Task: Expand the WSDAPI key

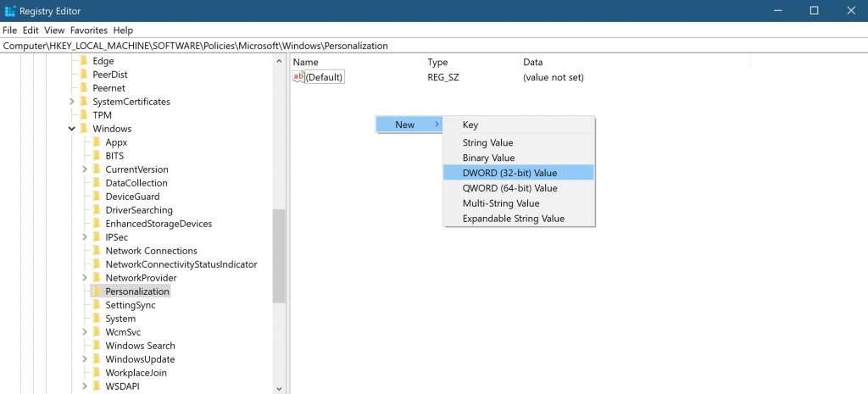Action: (x=85, y=386)
